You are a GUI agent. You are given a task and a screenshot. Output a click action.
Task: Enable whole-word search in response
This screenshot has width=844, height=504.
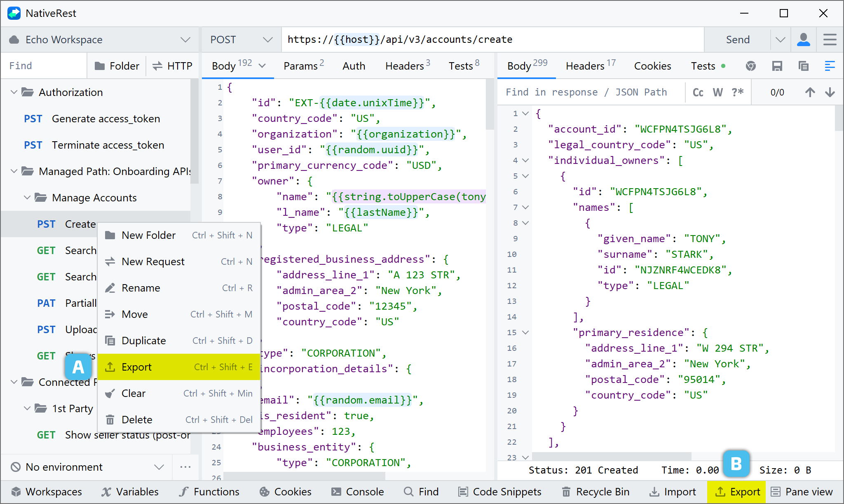tap(717, 92)
